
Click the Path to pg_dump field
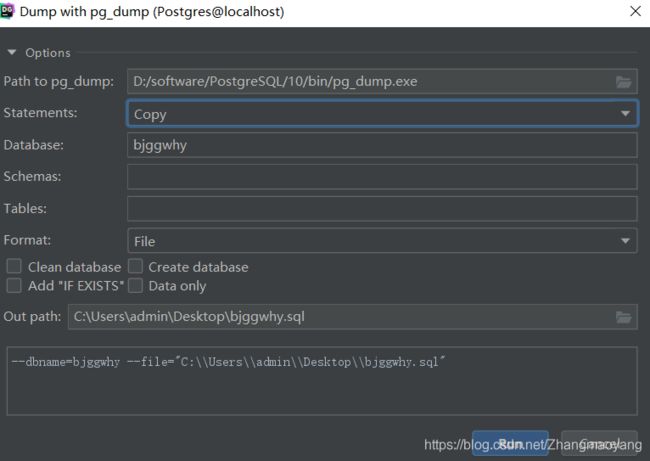(382, 81)
